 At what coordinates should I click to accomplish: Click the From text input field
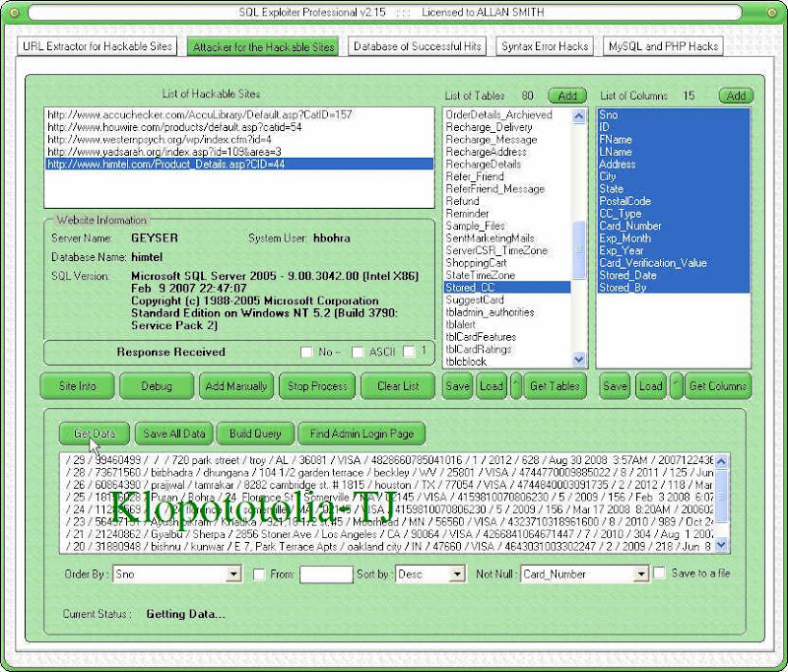[x=326, y=574]
